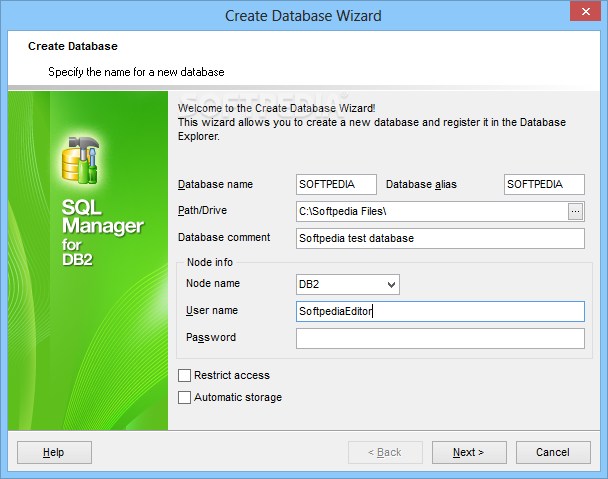Click the Help button

coord(54,452)
